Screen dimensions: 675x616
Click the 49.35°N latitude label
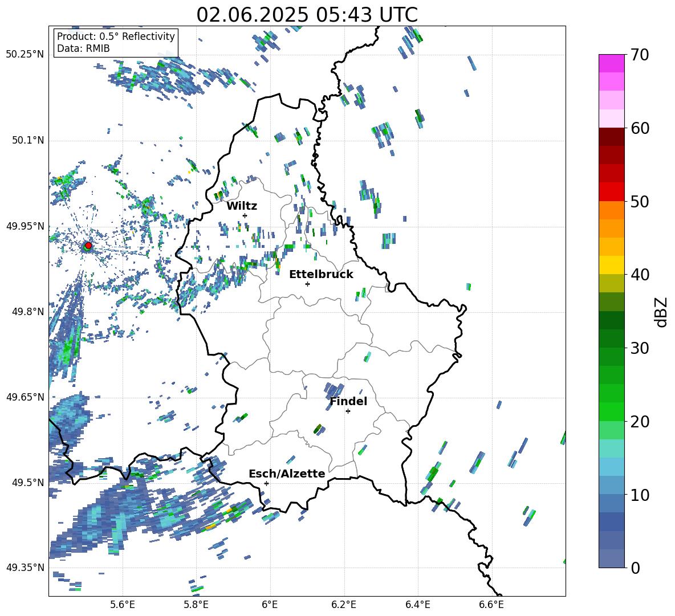click(x=25, y=568)
